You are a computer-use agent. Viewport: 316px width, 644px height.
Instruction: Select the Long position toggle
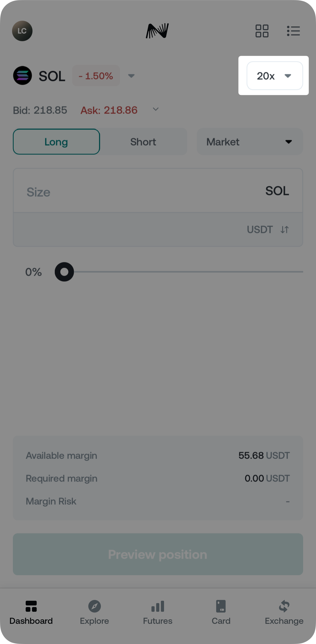[56, 142]
